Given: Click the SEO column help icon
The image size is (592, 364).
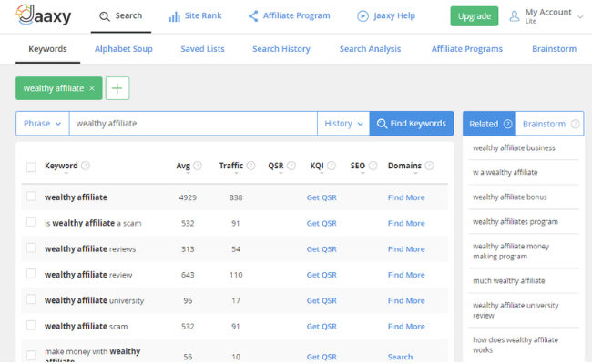Looking at the screenshot, I should [x=373, y=166].
